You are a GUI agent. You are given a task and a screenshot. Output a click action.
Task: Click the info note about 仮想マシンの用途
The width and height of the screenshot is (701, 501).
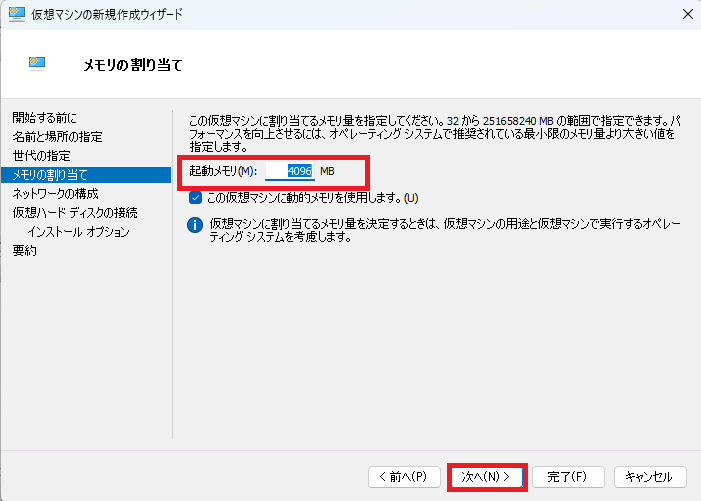point(445,230)
